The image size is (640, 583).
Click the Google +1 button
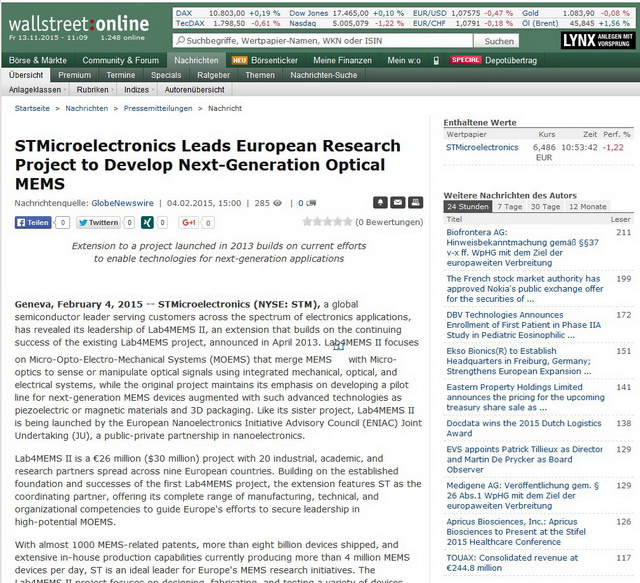point(189,223)
